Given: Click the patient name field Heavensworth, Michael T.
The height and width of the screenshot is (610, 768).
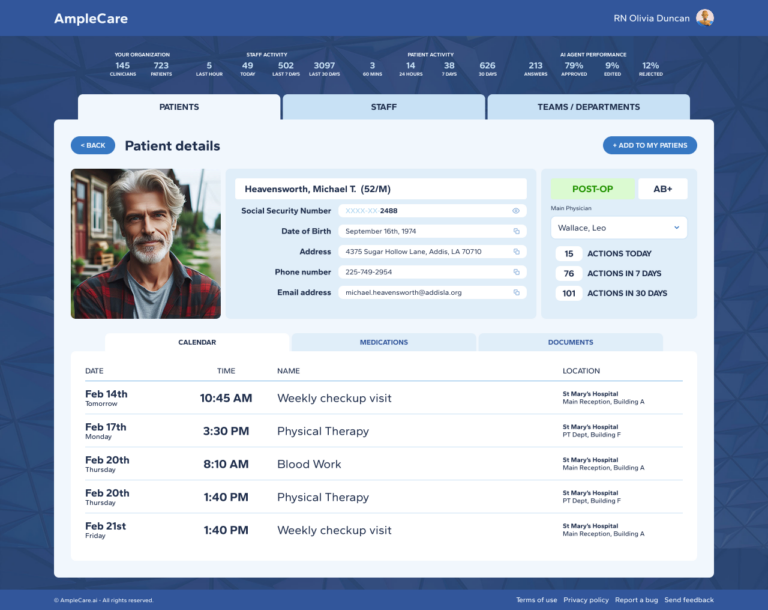Looking at the screenshot, I should pos(381,189).
